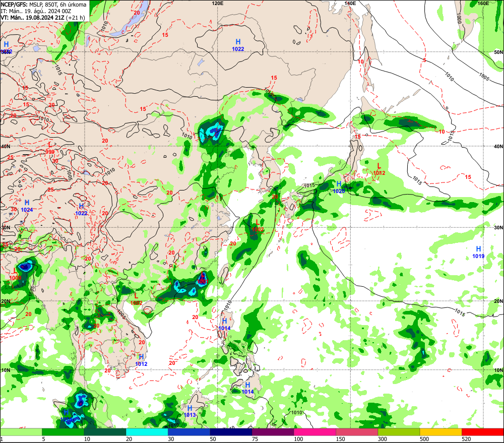The height and width of the screenshot is (443, 504).
Task: Select the purple 75–100 legend swatch
Action: tap(273, 432)
